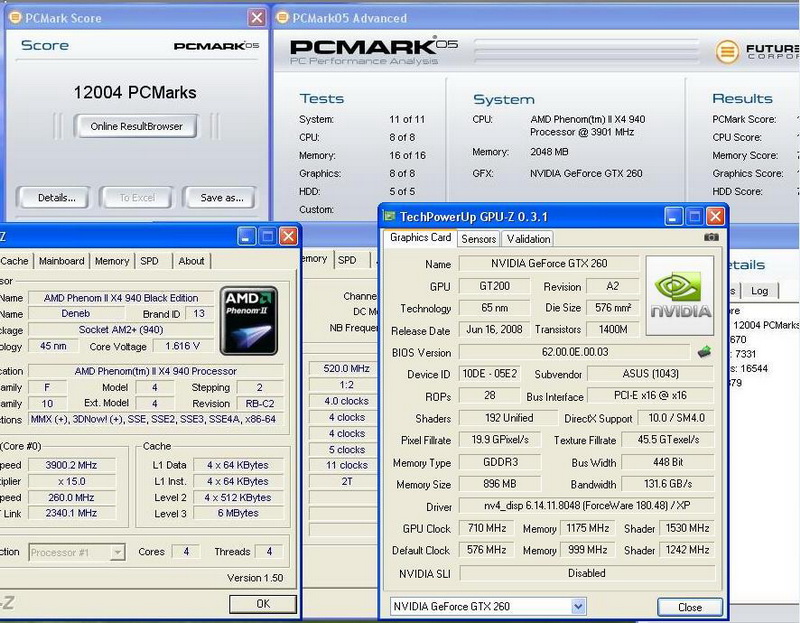Minimize the CPU-Z window

point(246,236)
